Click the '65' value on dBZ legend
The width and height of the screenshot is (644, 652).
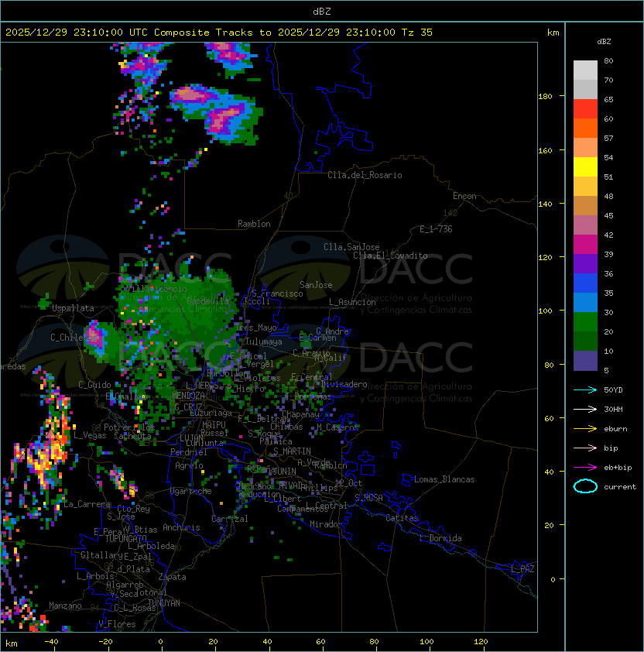[x=608, y=99]
